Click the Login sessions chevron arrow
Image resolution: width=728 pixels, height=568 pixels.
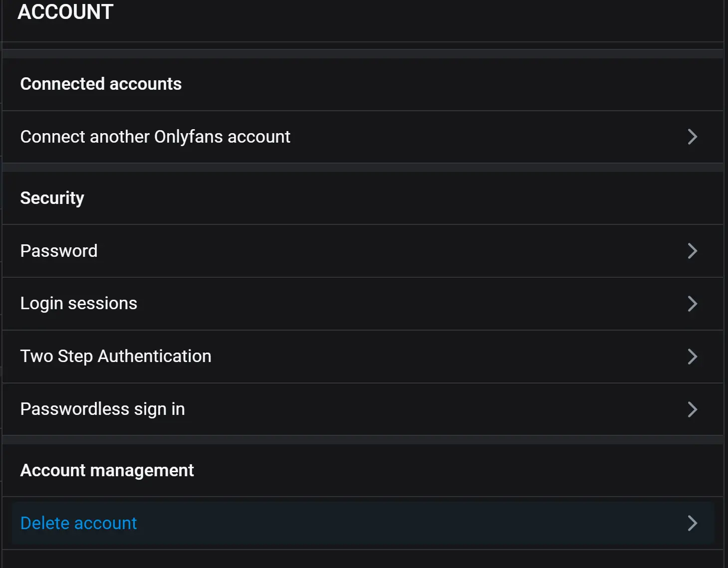click(692, 304)
